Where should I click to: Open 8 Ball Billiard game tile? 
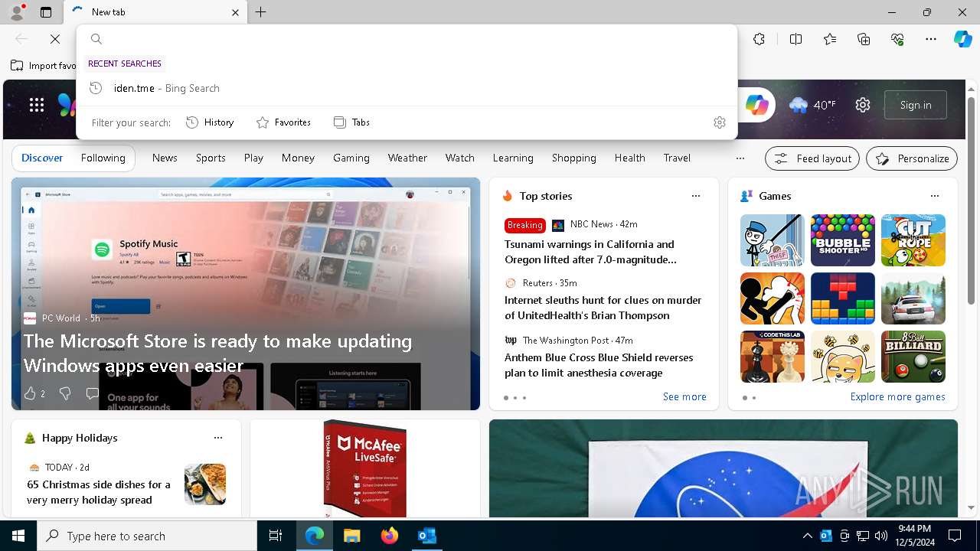tap(913, 357)
